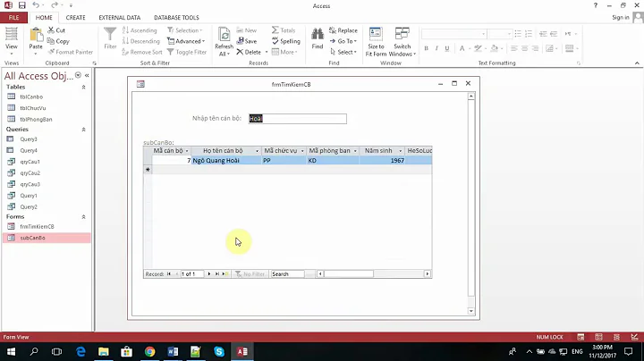Click the Save icon in quick access toolbar
Image resolution: width=644 pixels, height=361 pixels.
click(21, 5)
